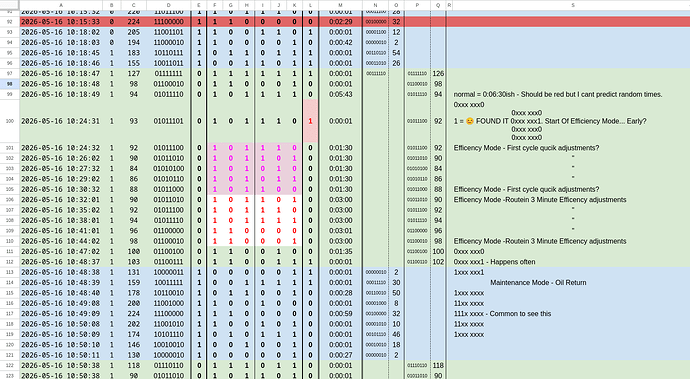Viewport: 690px width, 379px height.
Task: Select row header 113
Action: 10,272
